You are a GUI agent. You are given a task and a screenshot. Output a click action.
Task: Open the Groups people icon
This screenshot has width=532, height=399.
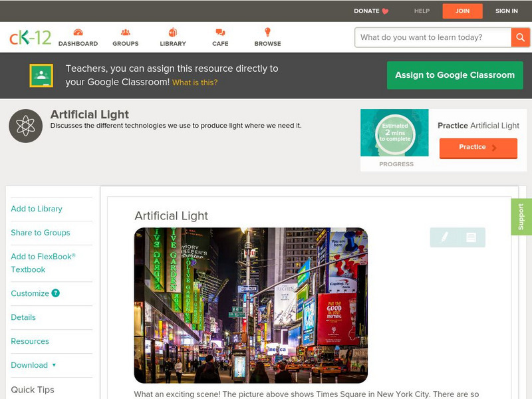[126, 32]
